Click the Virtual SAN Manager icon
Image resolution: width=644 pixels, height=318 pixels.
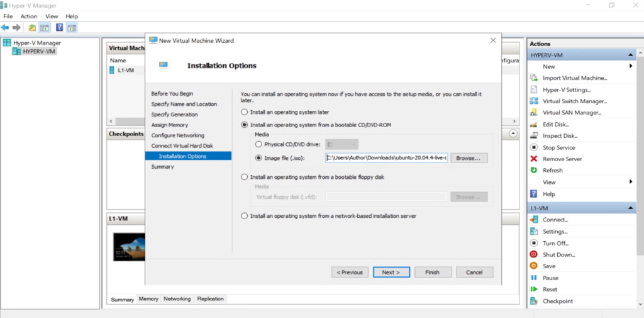pos(534,112)
